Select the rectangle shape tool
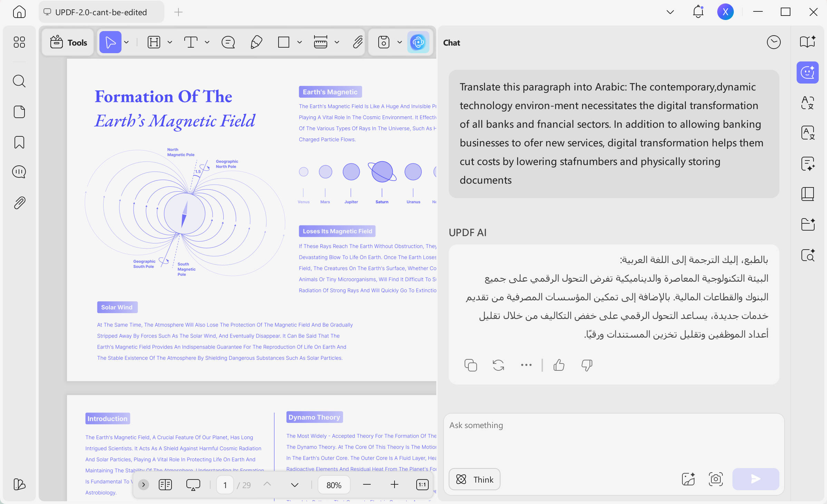 click(284, 42)
